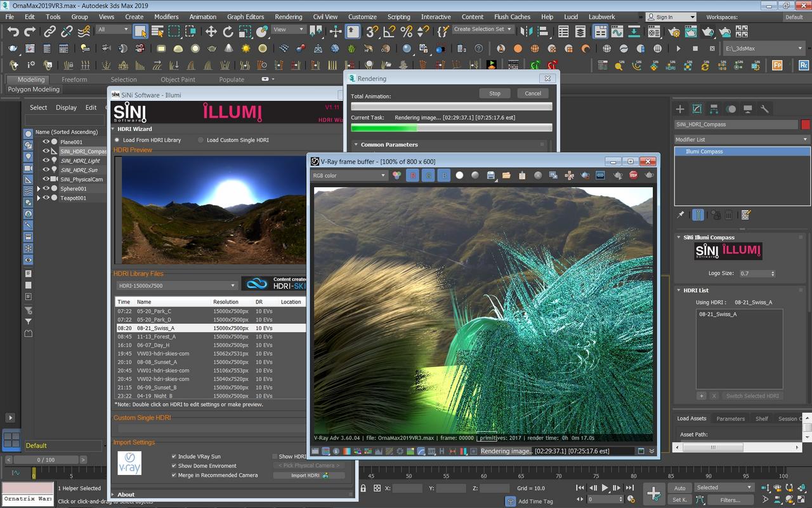Switch to mono white circle mode in frame buffer
Viewport: 812px width, 508px height.
tap(459, 175)
